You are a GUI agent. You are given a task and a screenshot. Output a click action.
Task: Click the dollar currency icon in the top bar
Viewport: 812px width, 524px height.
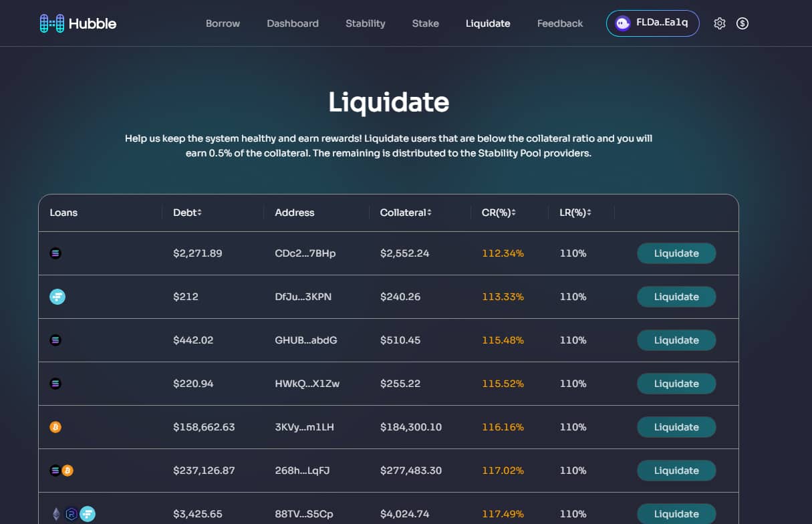click(x=742, y=23)
